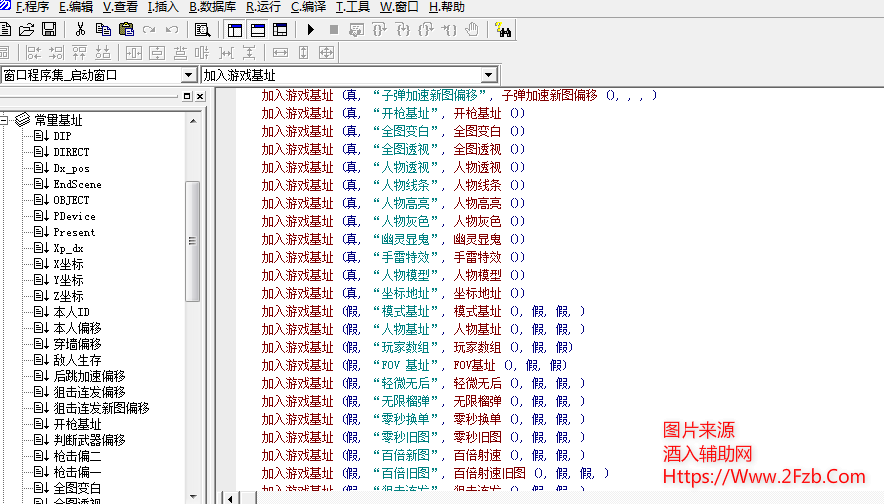The height and width of the screenshot is (504, 884).
Task: Click the Paste clipboard icon
Action: tap(126, 29)
